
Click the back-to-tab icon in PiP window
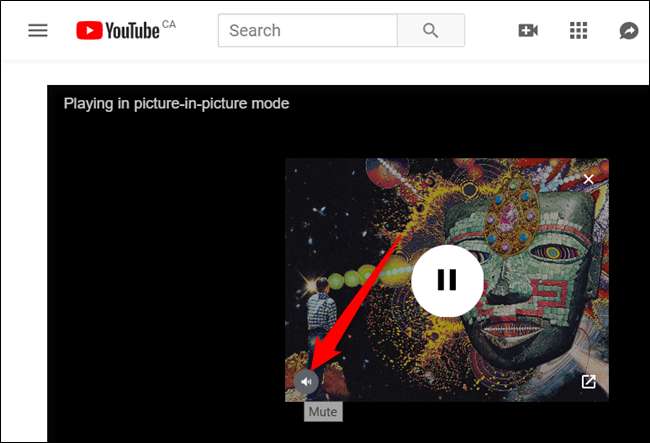pyautogui.click(x=589, y=381)
